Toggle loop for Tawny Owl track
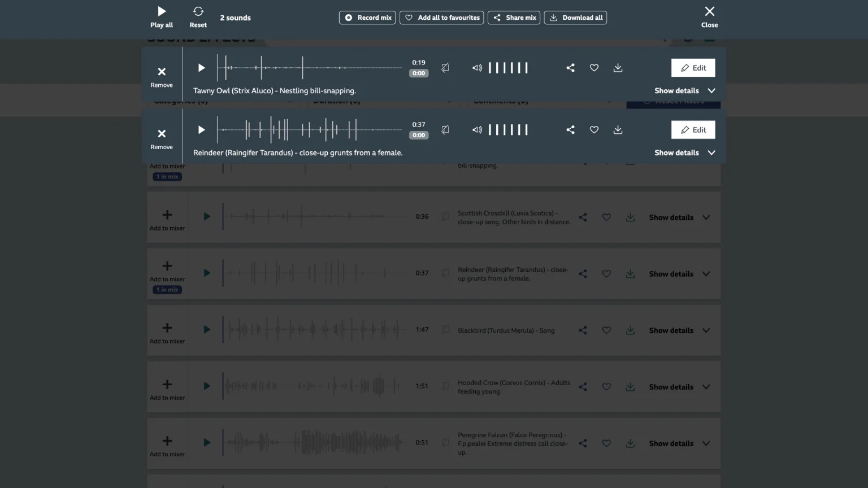 coord(445,68)
